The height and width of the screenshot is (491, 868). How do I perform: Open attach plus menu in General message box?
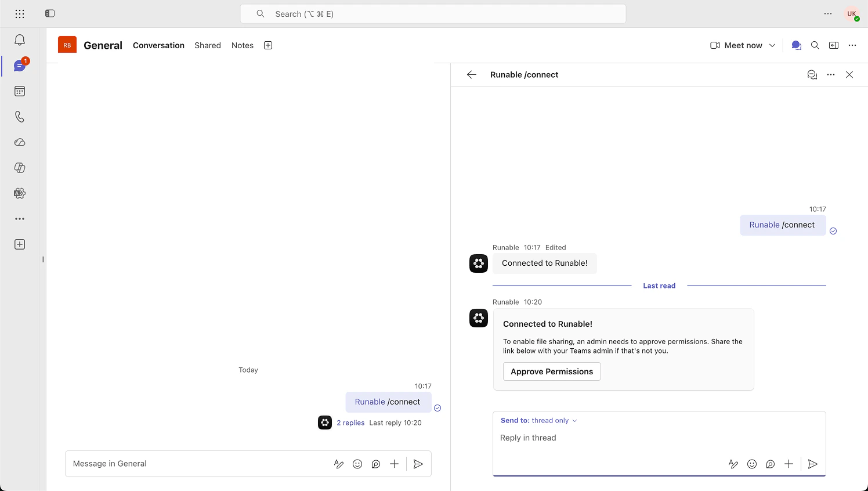(x=395, y=464)
